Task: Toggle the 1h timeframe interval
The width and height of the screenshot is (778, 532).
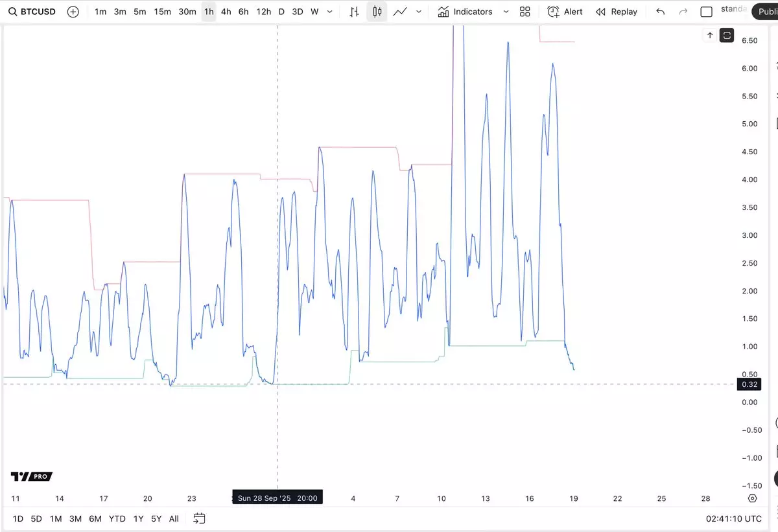Action: 209,12
